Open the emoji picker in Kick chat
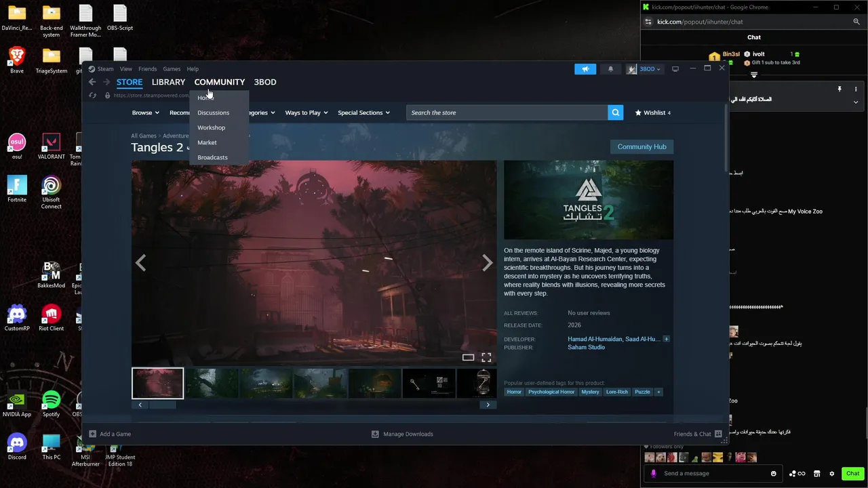Image resolution: width=868 pixels, height=488 pixels. pyautogui.click(x=774, y=474)
